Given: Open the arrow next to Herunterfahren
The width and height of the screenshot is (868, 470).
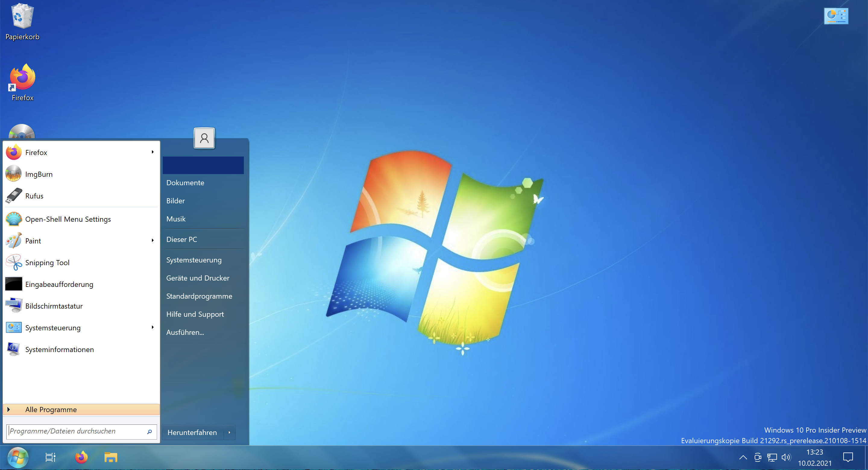Looking at the screenshot, I should pos(229,433).
